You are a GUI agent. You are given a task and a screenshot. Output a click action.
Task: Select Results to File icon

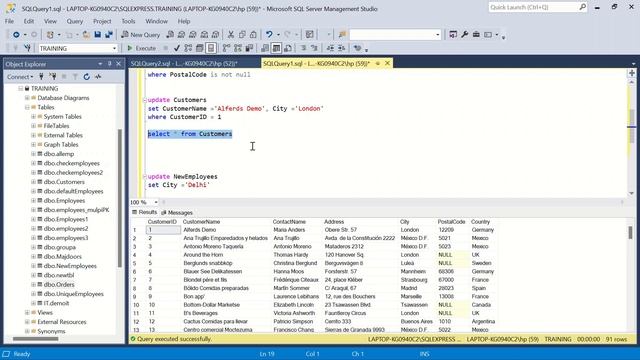pos(288,48)
